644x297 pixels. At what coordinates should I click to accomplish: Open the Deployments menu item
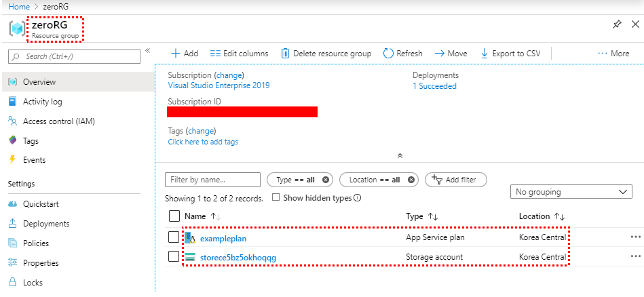coord(77,224)
